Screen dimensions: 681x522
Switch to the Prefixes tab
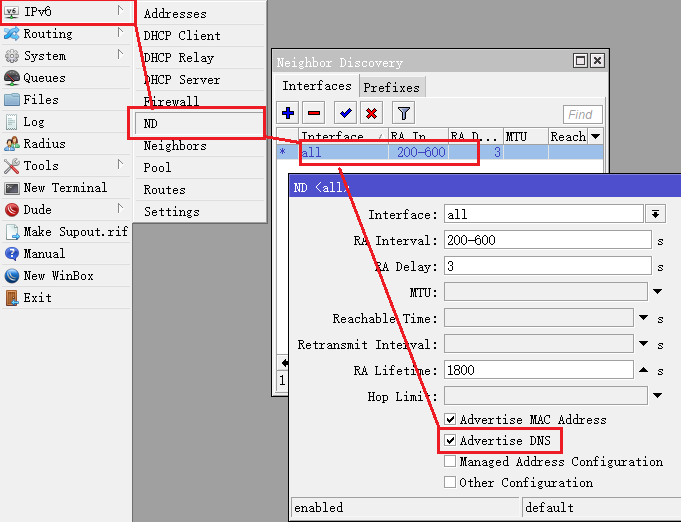392,87
